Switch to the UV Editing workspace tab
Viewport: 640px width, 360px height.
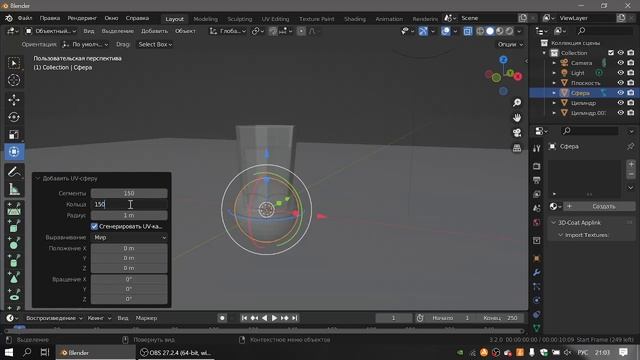pyautogui.click(x=275, y=19)
